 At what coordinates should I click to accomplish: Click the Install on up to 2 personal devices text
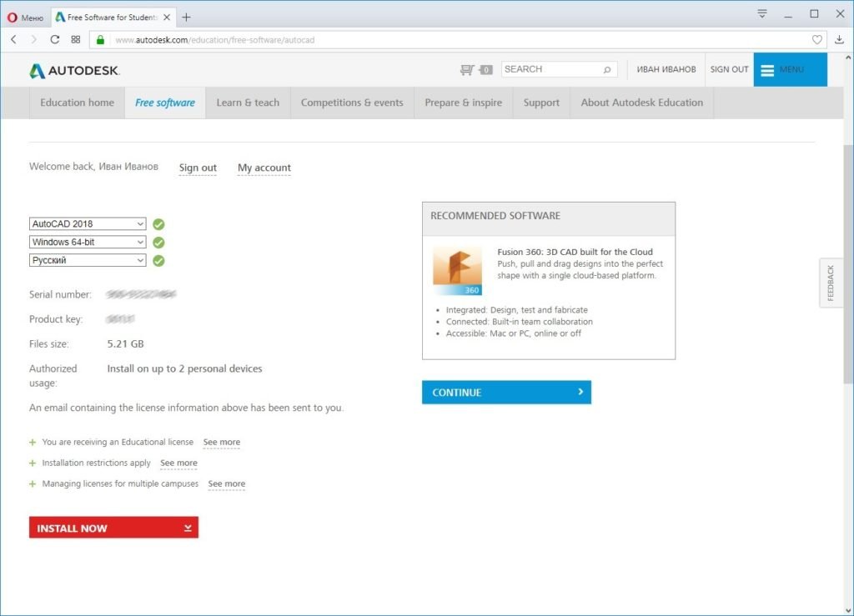click(184, 369)
